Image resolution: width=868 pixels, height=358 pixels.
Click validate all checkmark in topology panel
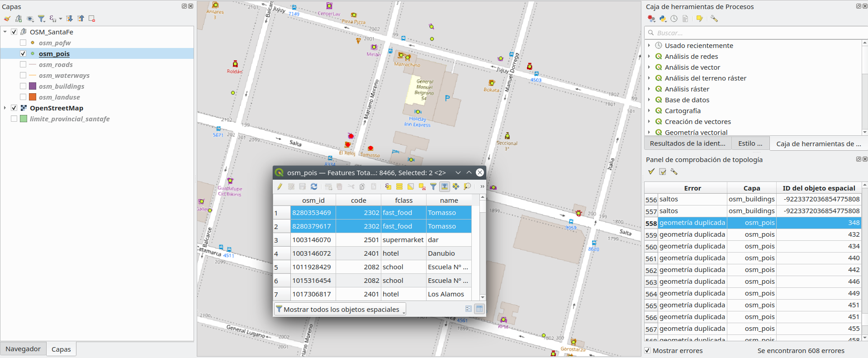click(x=651, y=172)
